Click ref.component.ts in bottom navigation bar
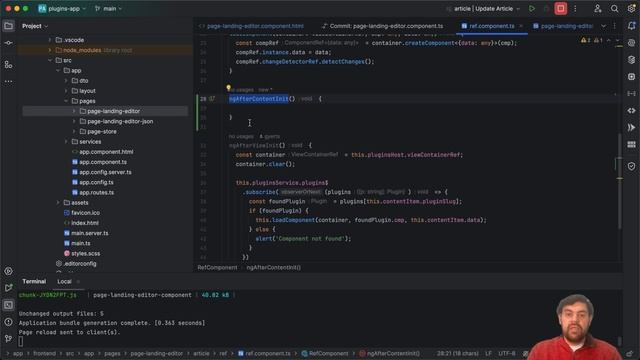Image resolution: width=640 pixels, height=360 pixels. coord(264,353)
